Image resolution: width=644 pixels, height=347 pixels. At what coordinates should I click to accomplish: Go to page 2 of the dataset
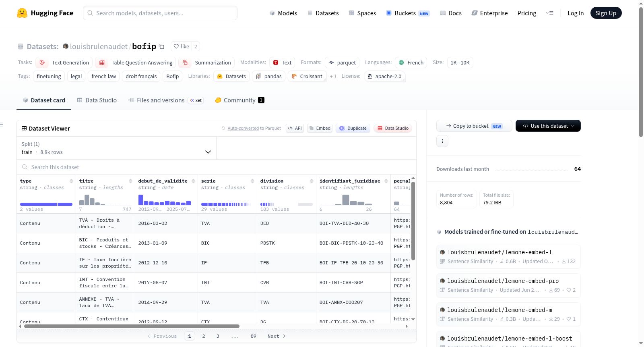[204, 336]
